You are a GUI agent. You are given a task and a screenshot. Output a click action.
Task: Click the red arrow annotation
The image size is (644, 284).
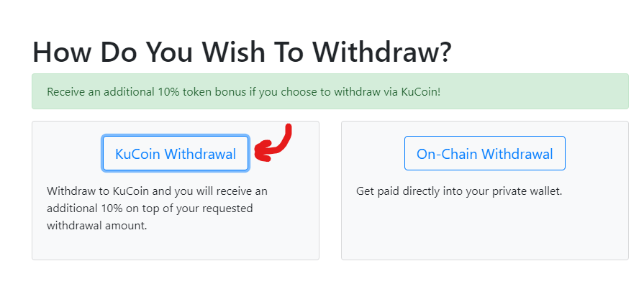pyautogui.click(x=273, y=143)
